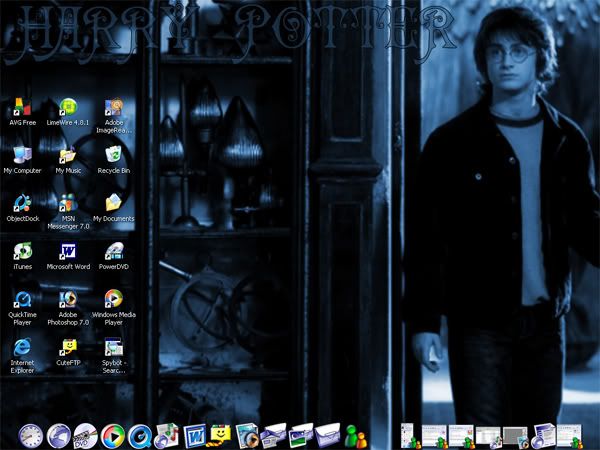The image size is (600, 450).
Task: Start Windows Media Player from the dock
Action: (x=112, y=436)
